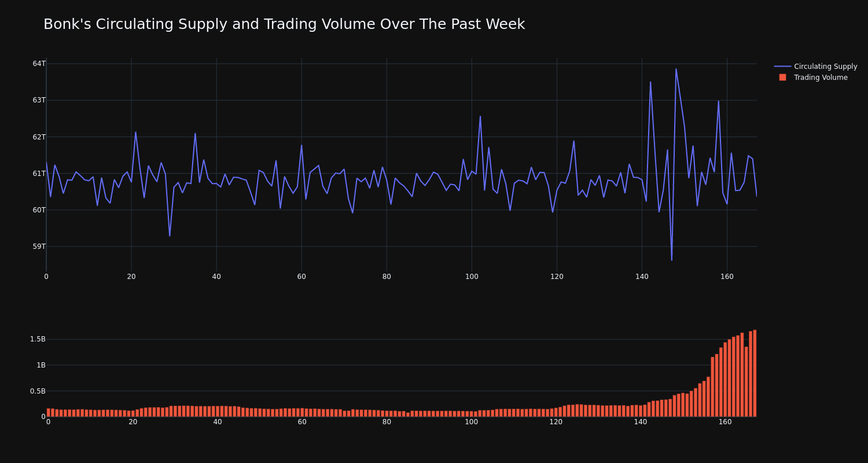868x463 pixels.
Task: Click the 63T y-axis label
Action: coord(39,100)
